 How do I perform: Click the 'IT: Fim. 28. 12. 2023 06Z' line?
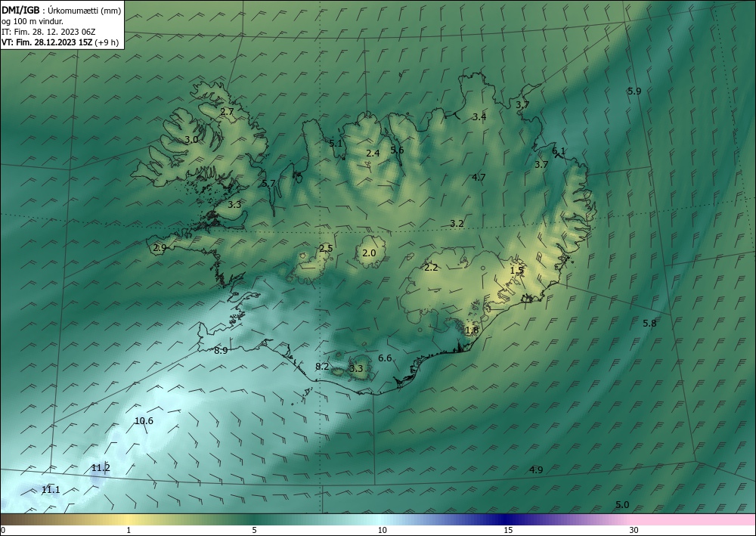[48, 32]
